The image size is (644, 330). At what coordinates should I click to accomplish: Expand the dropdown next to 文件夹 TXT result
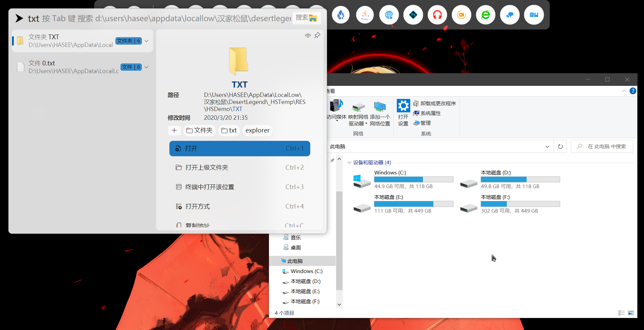click(x=147, y=41)
